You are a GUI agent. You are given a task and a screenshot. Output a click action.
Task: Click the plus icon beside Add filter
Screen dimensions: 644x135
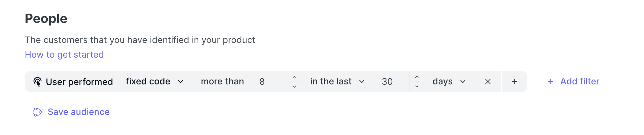[550, 82]
